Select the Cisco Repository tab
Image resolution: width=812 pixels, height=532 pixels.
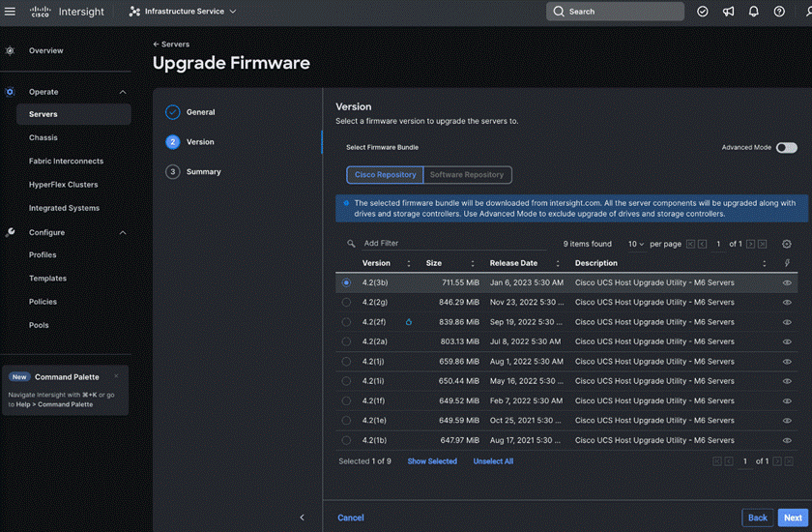point(385,174)
